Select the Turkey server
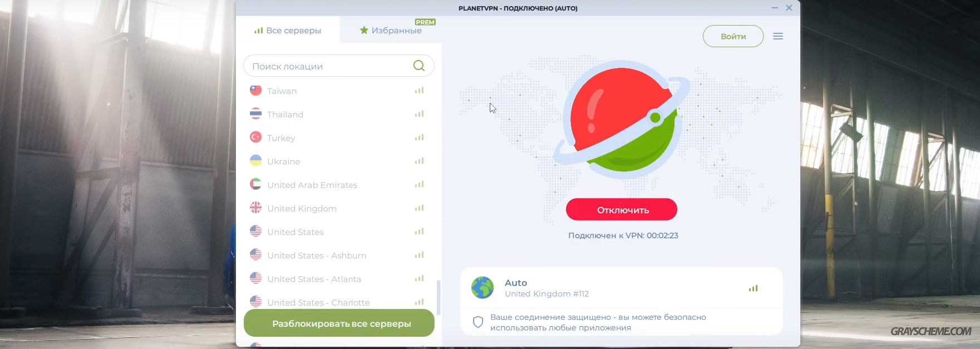The image size is (980, 349). [x=338, y=137]
